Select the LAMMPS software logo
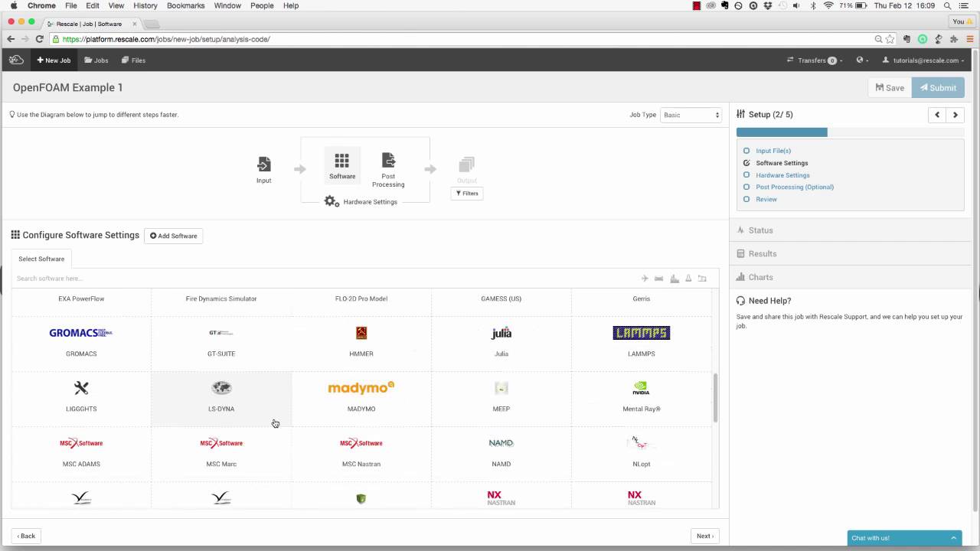 click(x=642, y=333)
